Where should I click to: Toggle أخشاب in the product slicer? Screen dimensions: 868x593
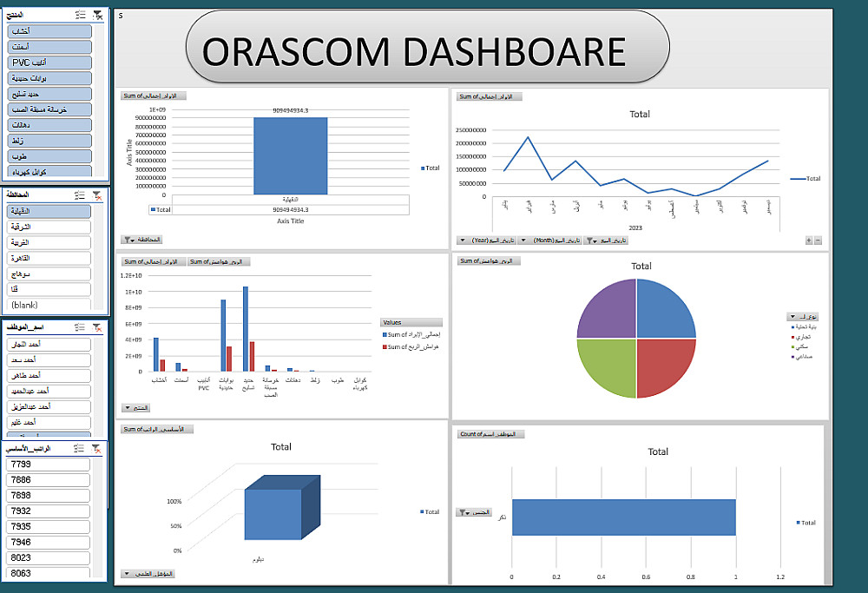(49, 31)
